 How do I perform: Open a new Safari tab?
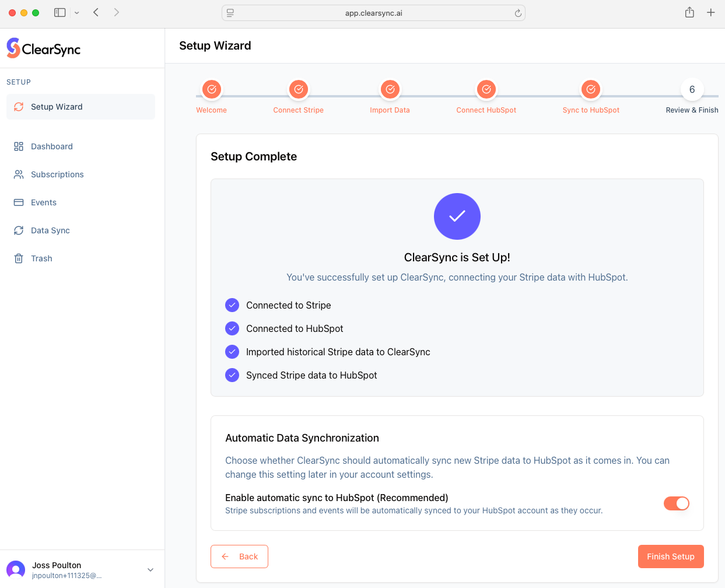coord(710,12)
